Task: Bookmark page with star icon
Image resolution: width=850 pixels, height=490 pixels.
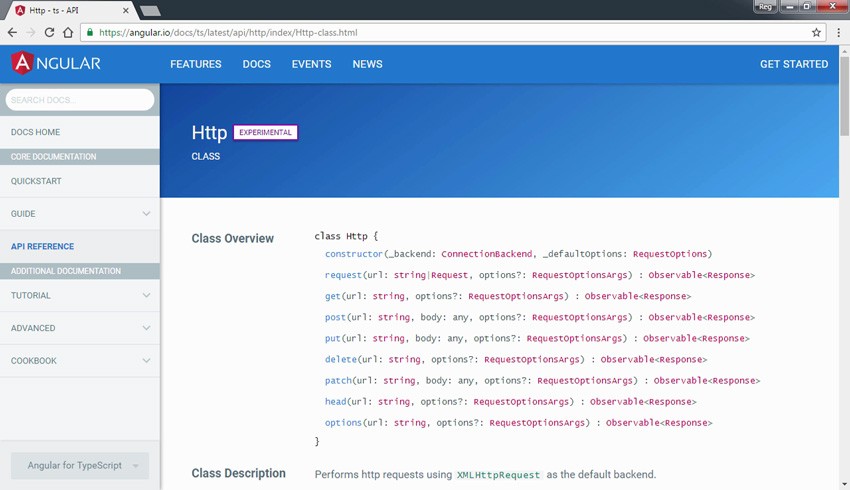Action: coord(816,33)
